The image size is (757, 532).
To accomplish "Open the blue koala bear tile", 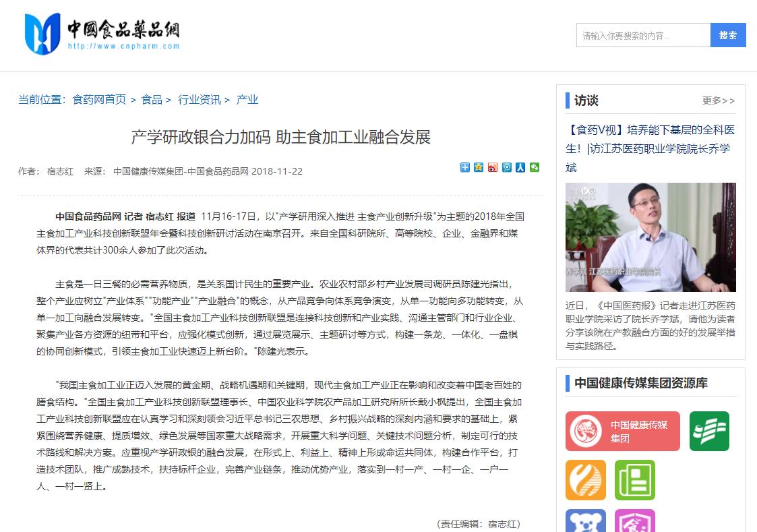I will 586,521.
